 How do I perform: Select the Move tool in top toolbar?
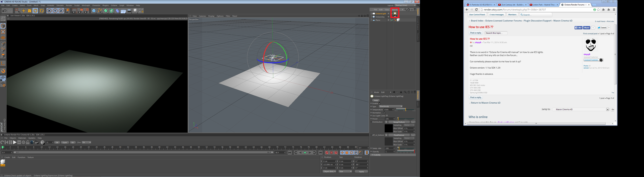click(23, 11)
